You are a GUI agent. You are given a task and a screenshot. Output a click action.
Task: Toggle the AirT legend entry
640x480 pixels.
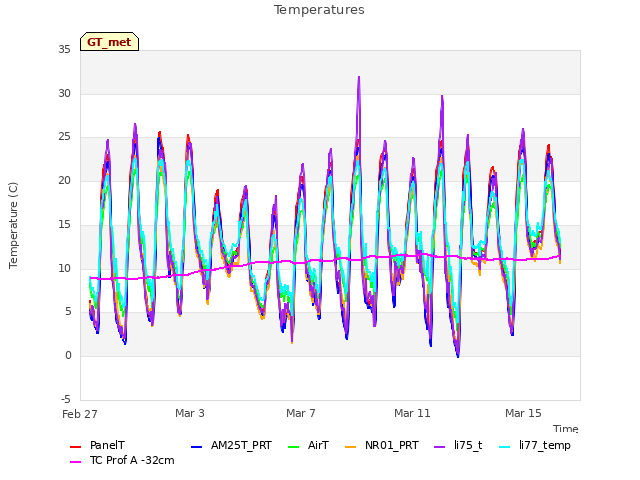(x=308, y=445)
